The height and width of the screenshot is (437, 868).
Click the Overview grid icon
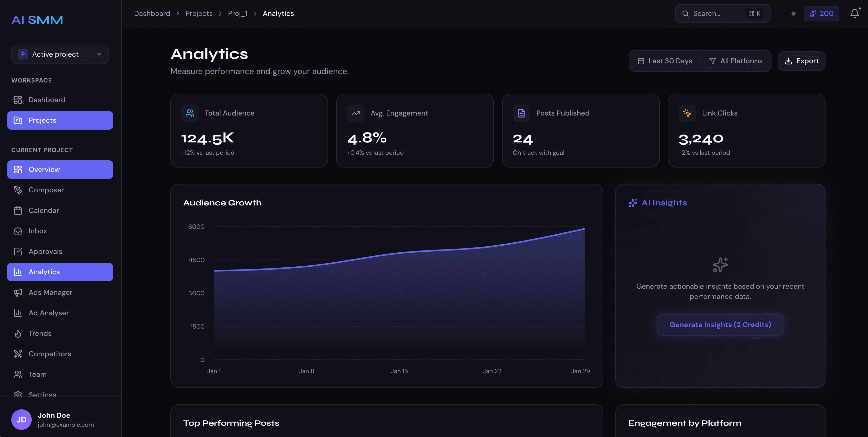18,170
